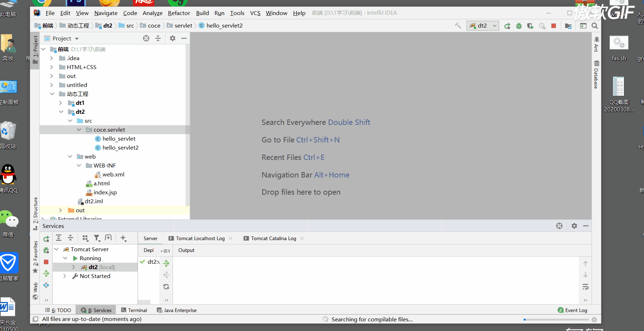
Task: Open the Event Log
Action: click(x=573, y=310)
